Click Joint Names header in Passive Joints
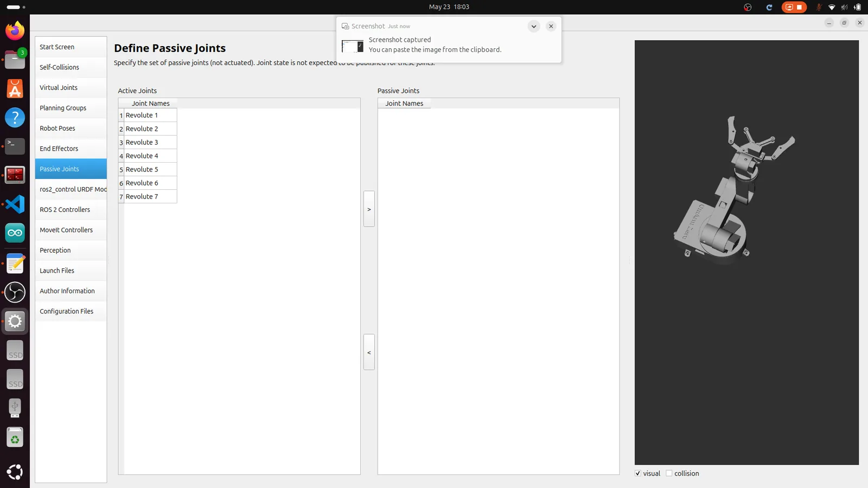 click(x=404, y=103)
